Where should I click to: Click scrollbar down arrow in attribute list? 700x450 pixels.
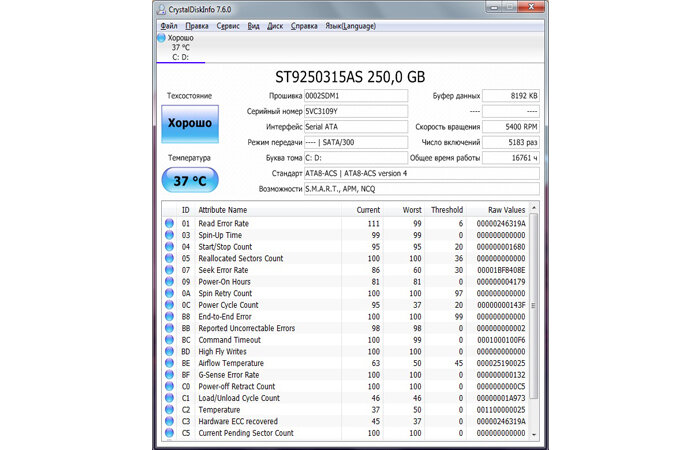533,434
